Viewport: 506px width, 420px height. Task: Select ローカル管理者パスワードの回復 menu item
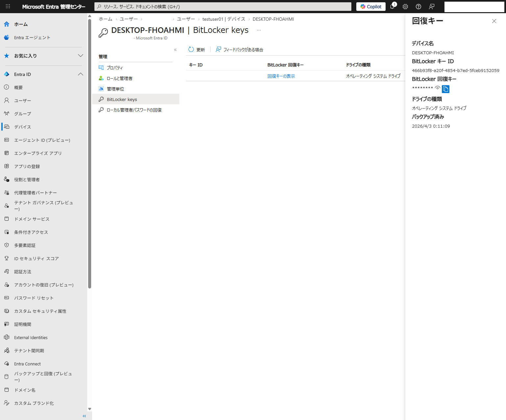134,110
